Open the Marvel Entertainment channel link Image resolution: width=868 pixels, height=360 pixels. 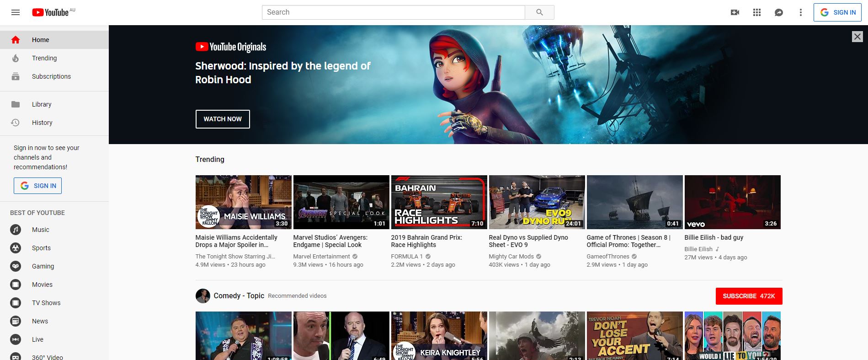coord(321,257)
